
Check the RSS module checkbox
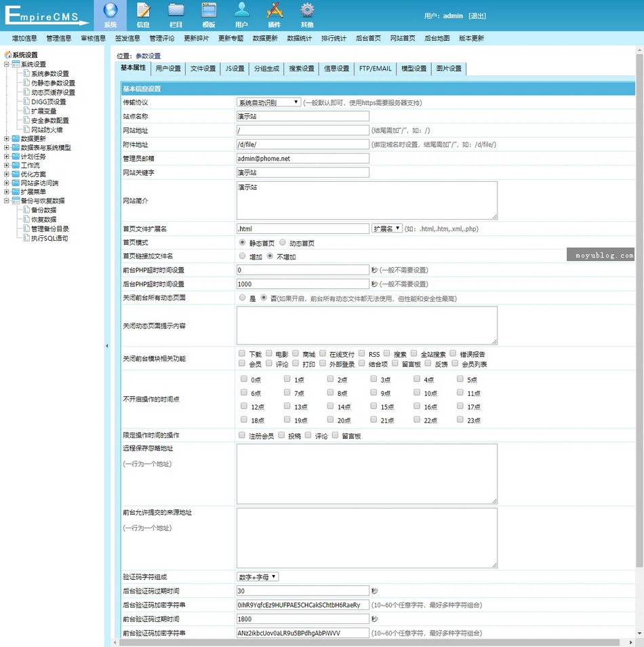[362, 353]
